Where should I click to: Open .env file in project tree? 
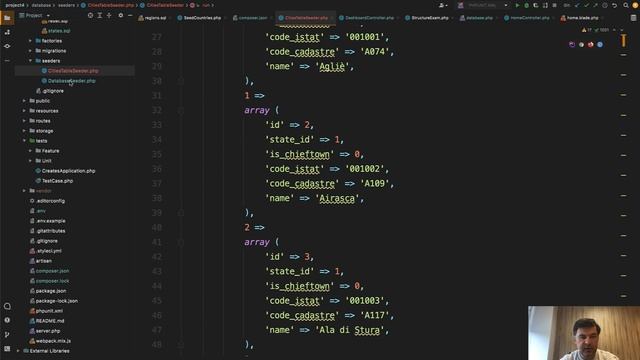pyautogui.click(x=41, y=211)
